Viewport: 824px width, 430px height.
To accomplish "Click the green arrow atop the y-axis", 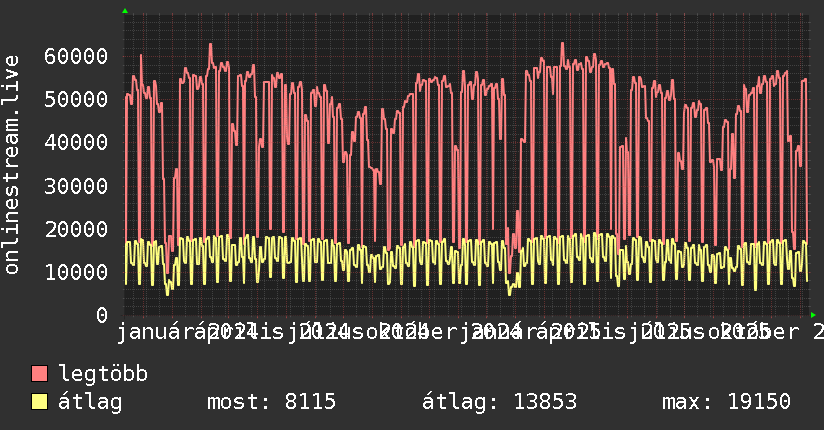I will pos(124,11).
